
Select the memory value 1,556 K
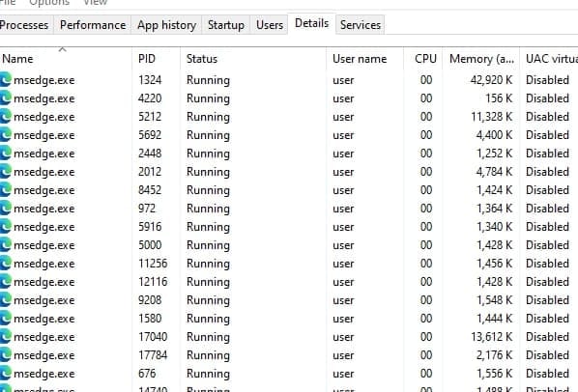(x=495, y=374)
